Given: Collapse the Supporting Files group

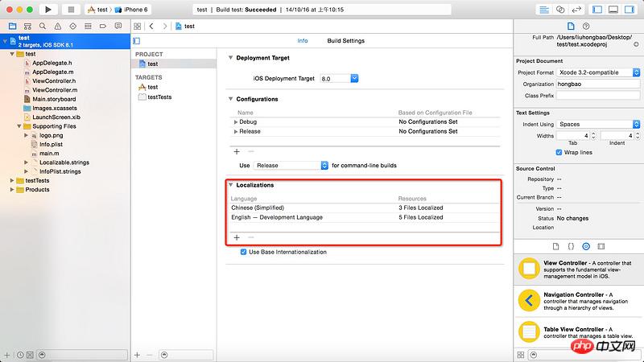Looking at the screenshot, I should 19,126.
